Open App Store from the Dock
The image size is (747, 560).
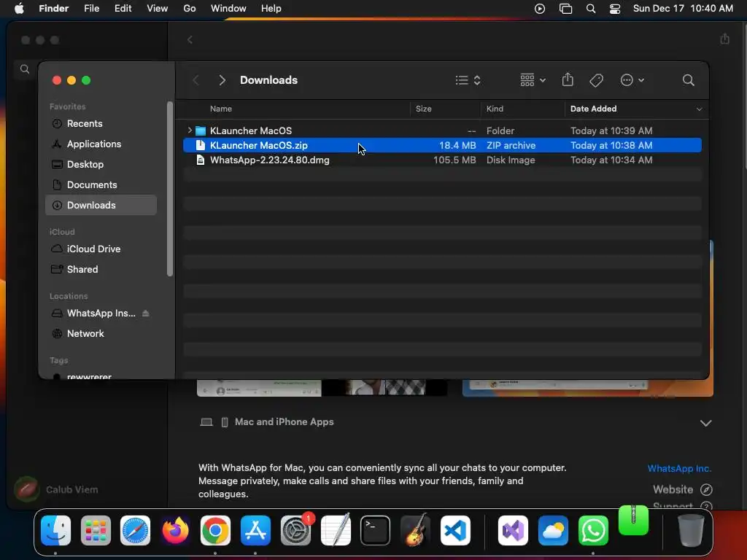(255, 531)
